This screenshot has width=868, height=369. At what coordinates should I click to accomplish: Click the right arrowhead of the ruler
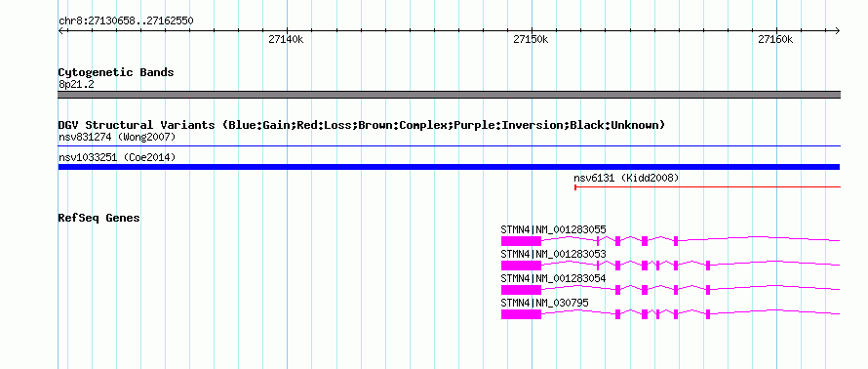tap(838, 30)
